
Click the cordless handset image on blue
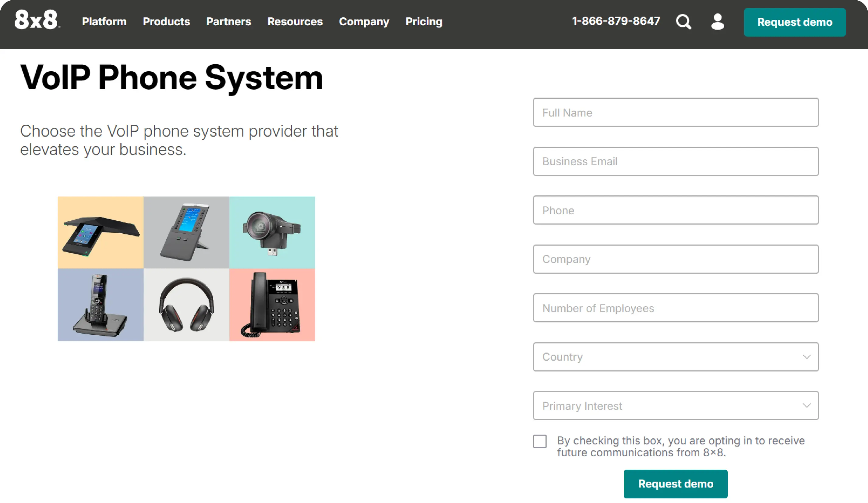click(x=101, y=305)
